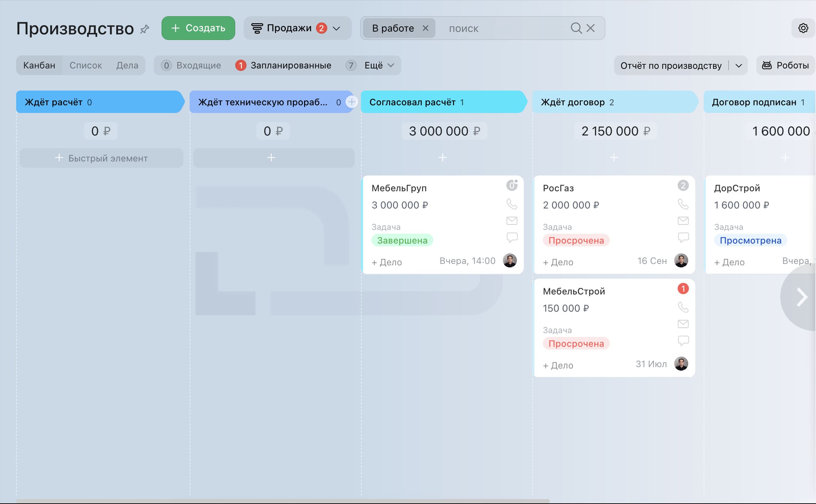Call МебельГруп via phone icon
This screenshot has height=504, width=816.
point(512,204)
